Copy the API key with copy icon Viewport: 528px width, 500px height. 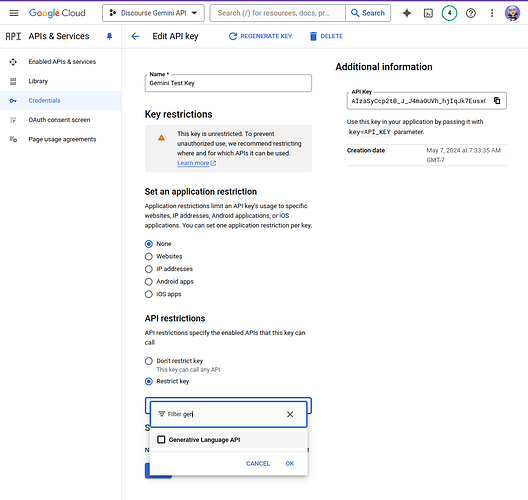[x=497, y=101]
